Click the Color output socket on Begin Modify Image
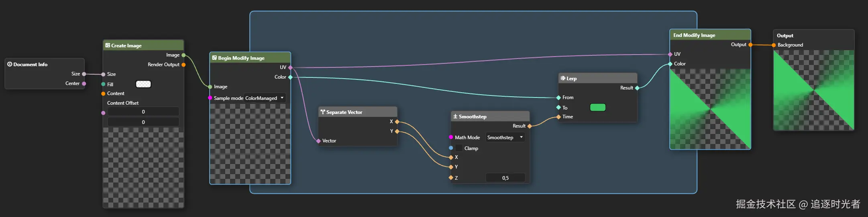The width and height of the screenshot is (868, 217). [290, 77]
